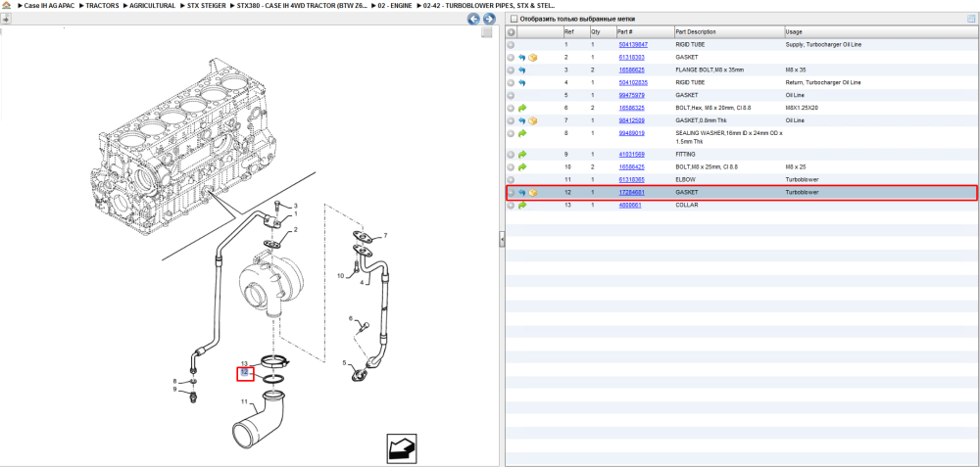
Task: Select callout 11 near the elbow drawing
Action: click(x=244, y=401)
